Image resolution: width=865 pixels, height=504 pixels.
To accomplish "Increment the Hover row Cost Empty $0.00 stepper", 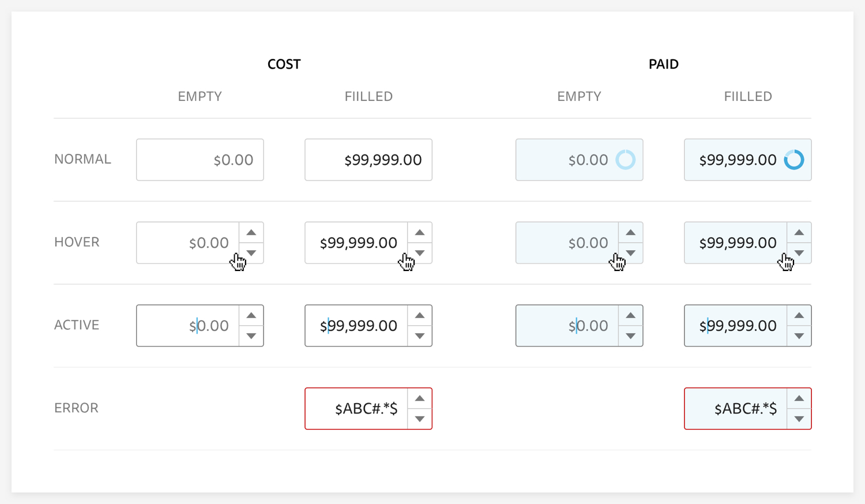I will tap(251, 232).
